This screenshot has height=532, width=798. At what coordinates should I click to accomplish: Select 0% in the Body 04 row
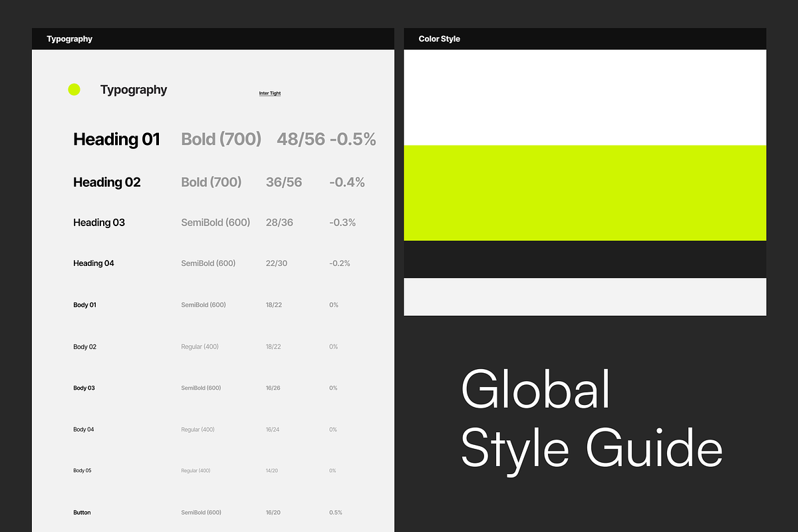(333, 430)
